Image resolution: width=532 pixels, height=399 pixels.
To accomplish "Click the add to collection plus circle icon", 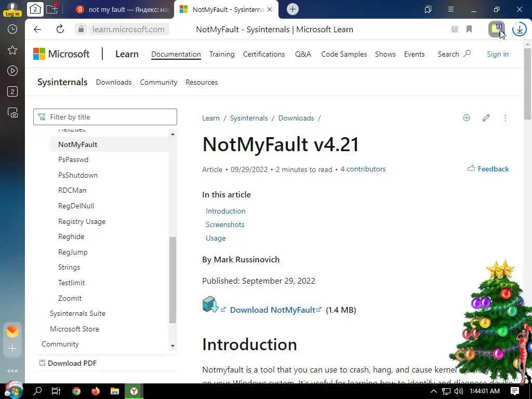I will coord(467,118).
